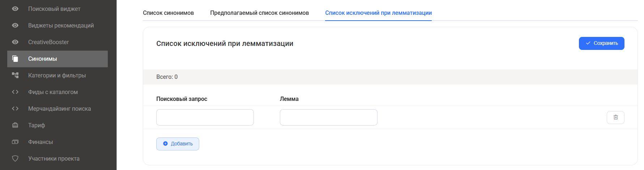The height and width of the screenshot is (170, 644).
Task: Click the shield icon beside Участники проекта
Action: (x=15, y=158)
